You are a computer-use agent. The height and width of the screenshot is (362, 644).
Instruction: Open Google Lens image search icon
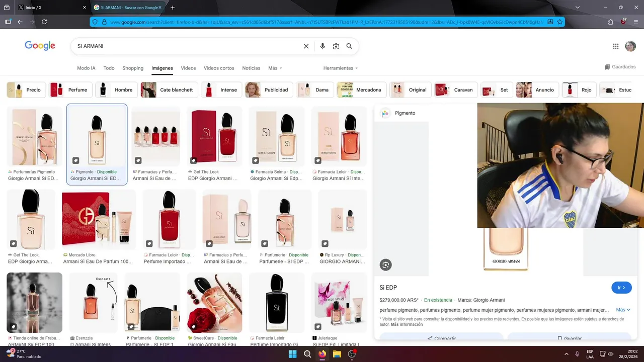click(x=336, y=46)
